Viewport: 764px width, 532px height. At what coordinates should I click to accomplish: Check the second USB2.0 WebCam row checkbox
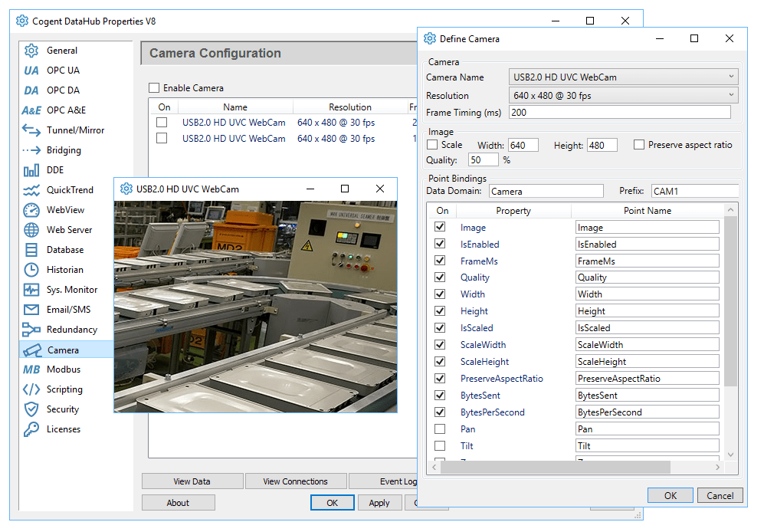point(162,139)
